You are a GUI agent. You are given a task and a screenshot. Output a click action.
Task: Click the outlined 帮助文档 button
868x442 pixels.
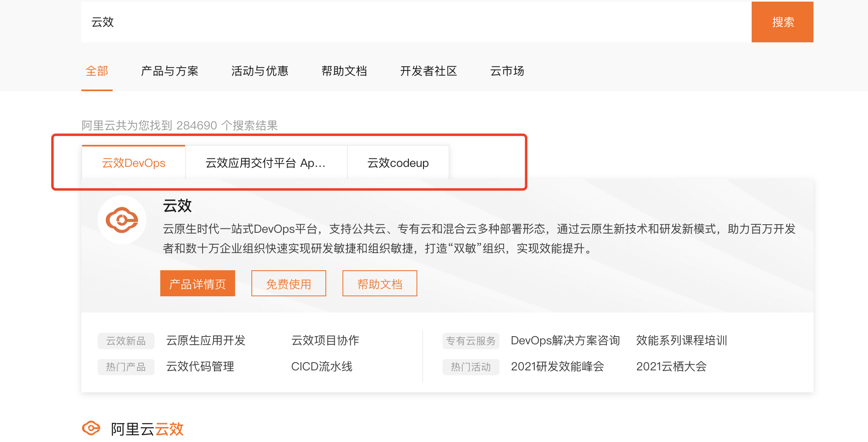(379, 284)
